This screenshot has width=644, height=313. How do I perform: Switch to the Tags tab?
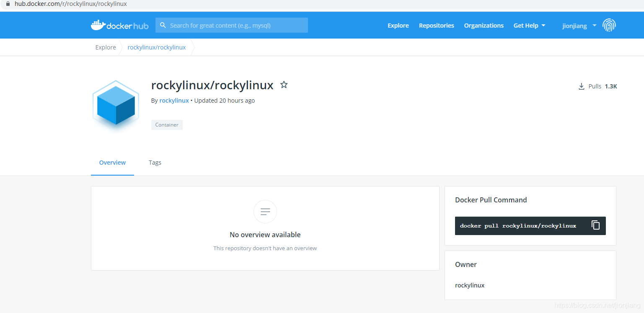click(155, 163)
